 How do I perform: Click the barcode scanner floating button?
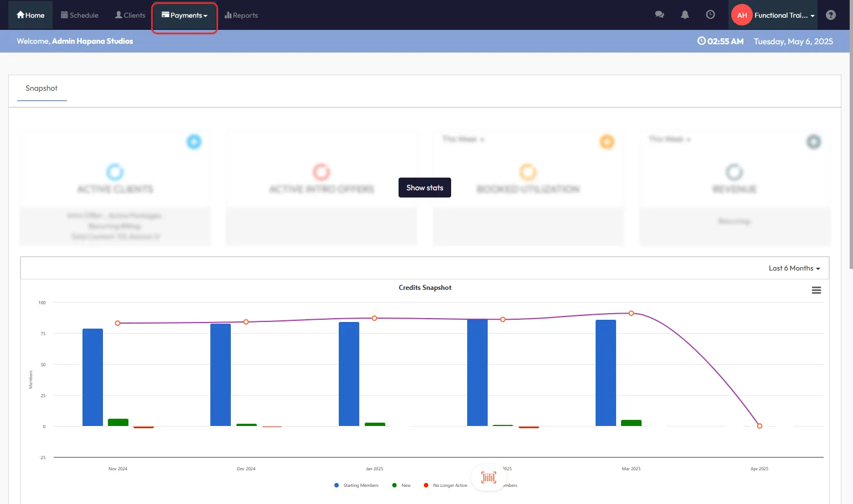488,477
